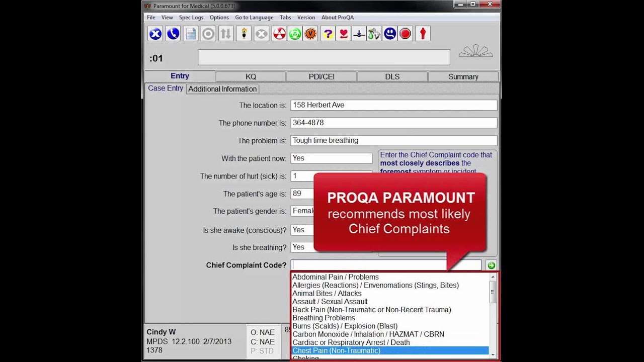Screen dimensions: 644x362
Task: Click the patient's age field showing 89
Action: coord(302,194)
